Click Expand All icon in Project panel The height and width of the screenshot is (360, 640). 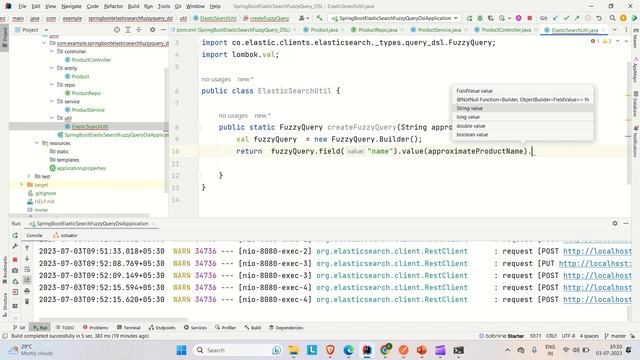tap(128, 30)
